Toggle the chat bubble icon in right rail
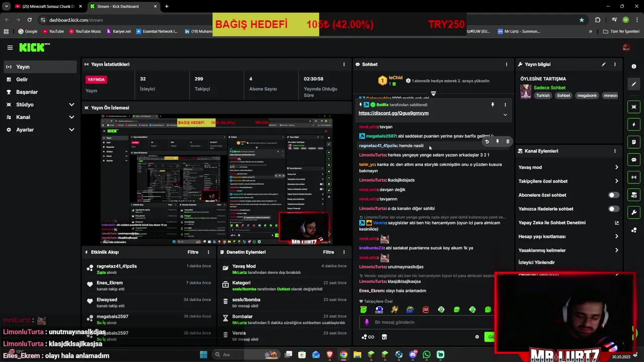644x362 pixels. coord(634,159)
